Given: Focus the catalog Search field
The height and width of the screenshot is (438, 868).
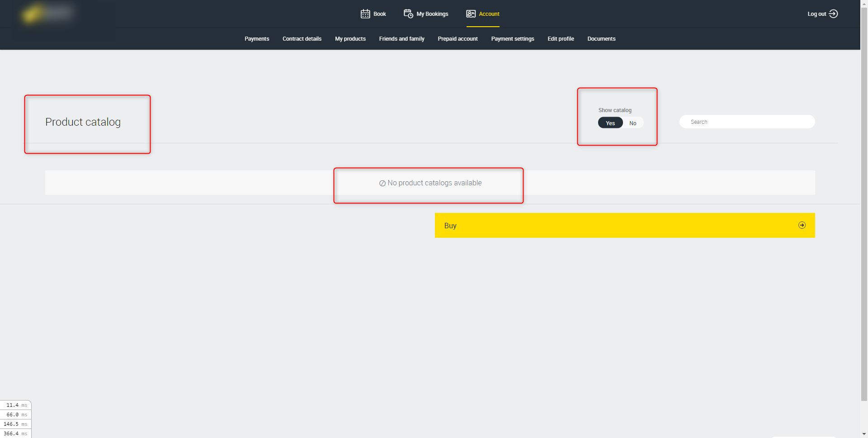Looking at the screenshot, I should [747, 122].
